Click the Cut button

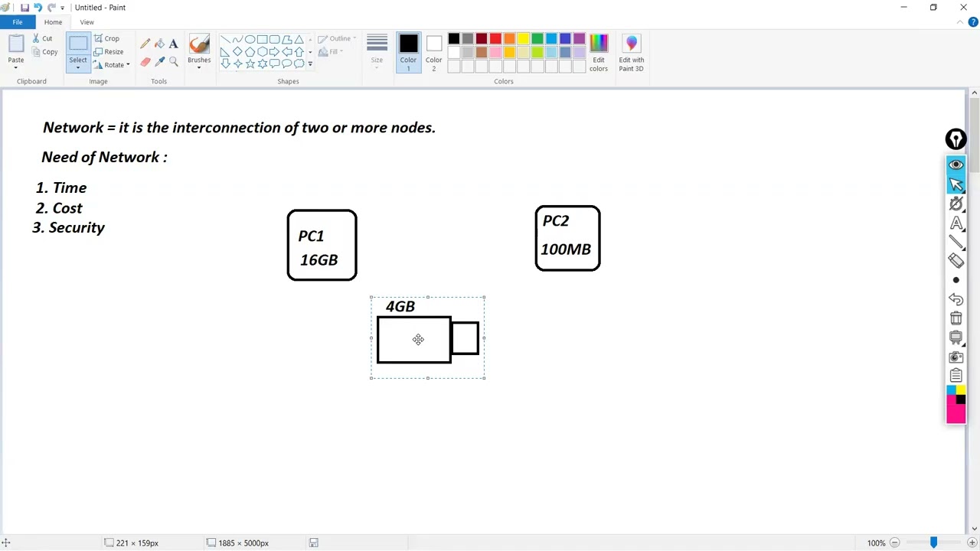(42, 38)
